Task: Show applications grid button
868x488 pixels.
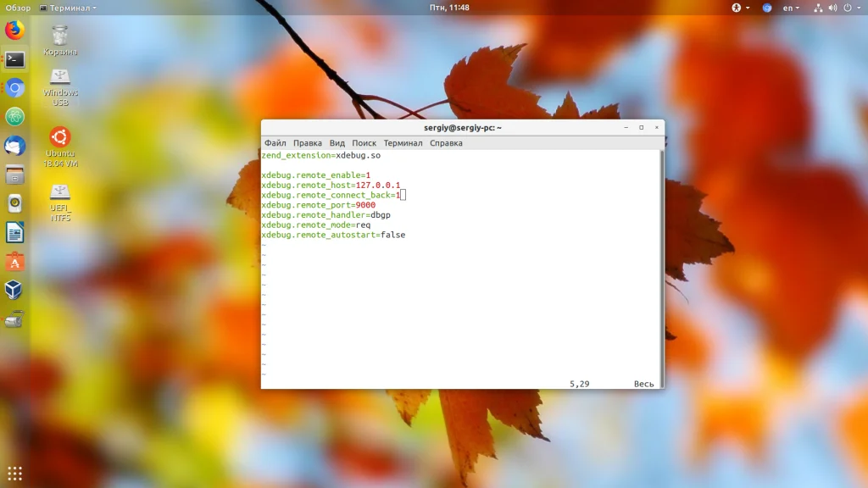Action: (14, 473)
